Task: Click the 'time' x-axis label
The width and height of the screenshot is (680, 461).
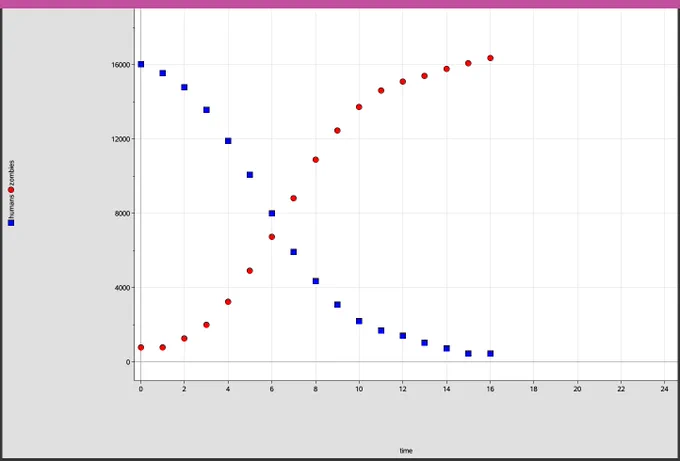Action: (x=406, y=451)
